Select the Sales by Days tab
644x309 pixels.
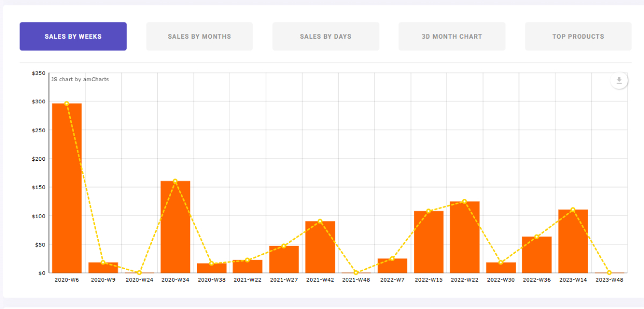coord(325,37)
